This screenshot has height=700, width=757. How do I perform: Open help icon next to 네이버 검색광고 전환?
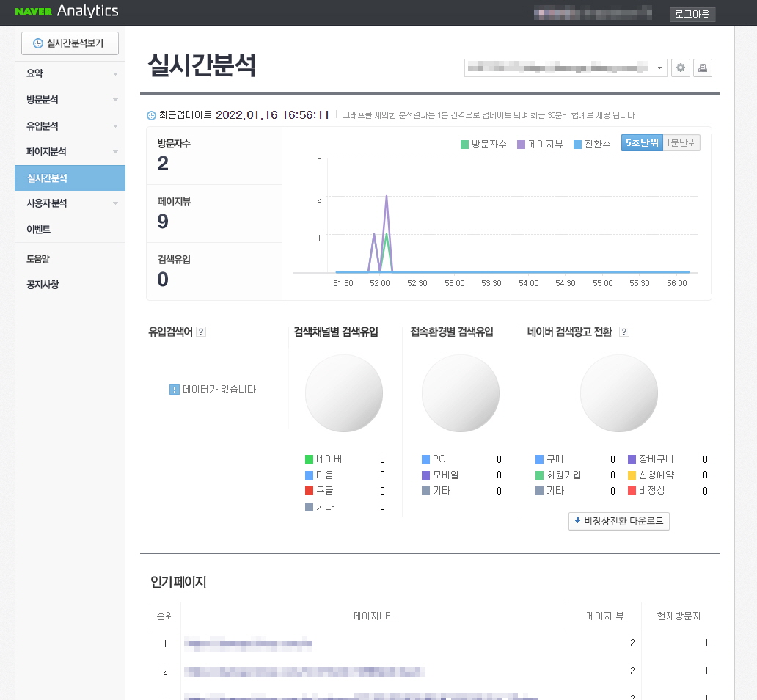[623, 332]
